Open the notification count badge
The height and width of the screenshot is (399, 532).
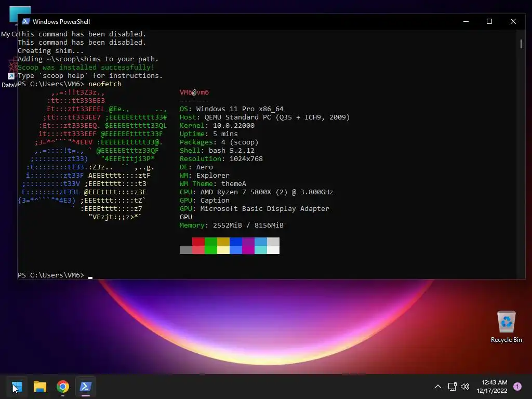(x=517, y=387)
